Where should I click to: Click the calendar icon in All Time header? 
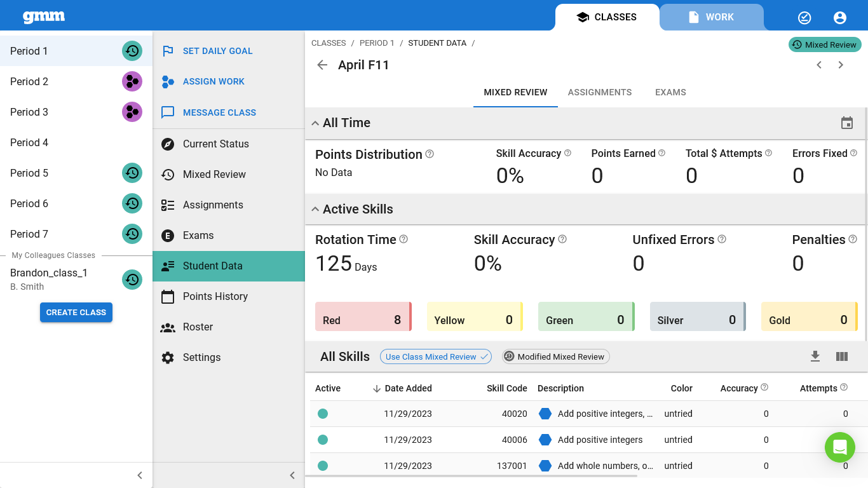[847, 123]
